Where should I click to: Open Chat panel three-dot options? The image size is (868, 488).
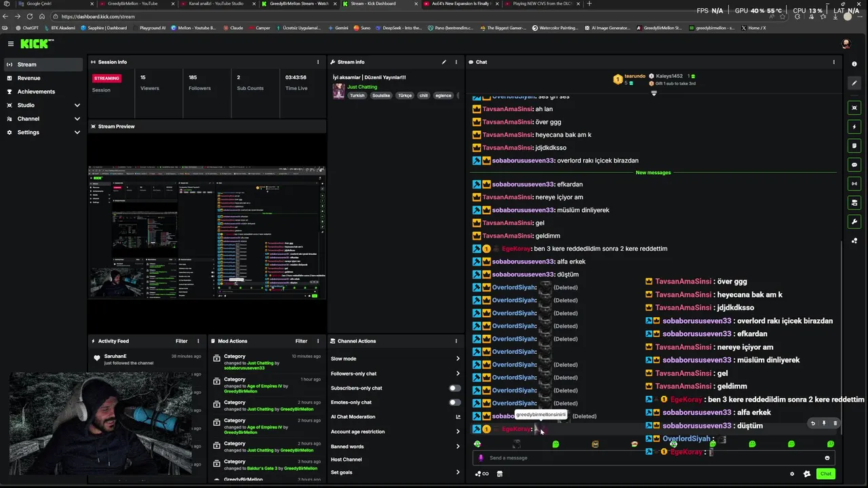click(834, 62)
